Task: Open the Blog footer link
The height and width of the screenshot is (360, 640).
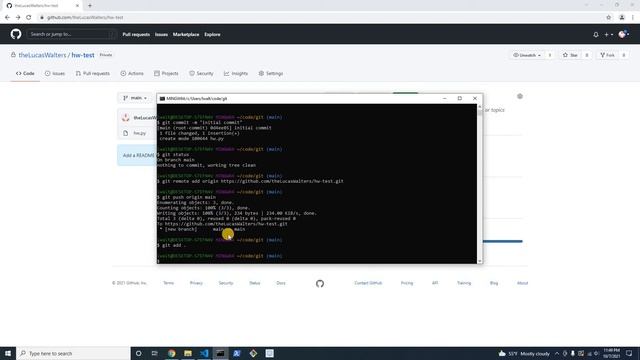Action: 494,283
